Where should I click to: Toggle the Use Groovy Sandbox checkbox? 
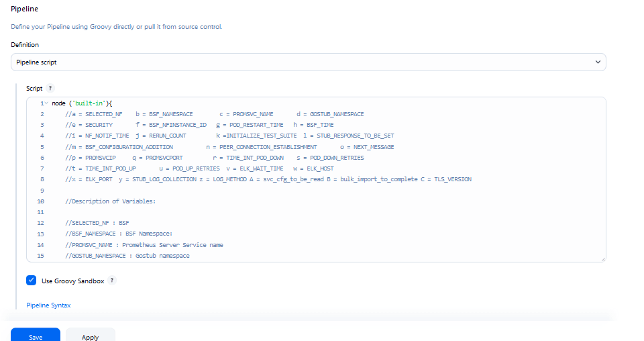pyautogui.click(x=32, y=281)
